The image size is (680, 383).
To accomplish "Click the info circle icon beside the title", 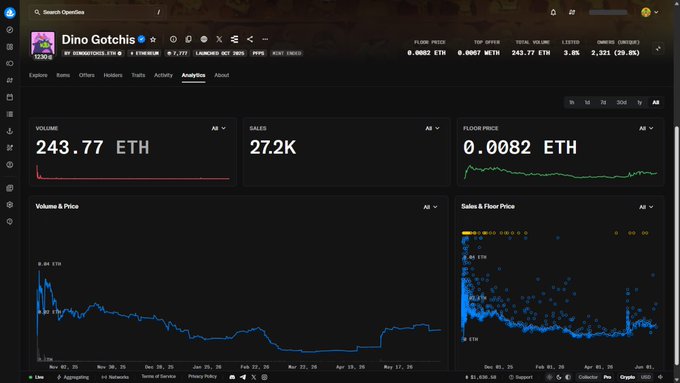I will click(x=173, y=39).
